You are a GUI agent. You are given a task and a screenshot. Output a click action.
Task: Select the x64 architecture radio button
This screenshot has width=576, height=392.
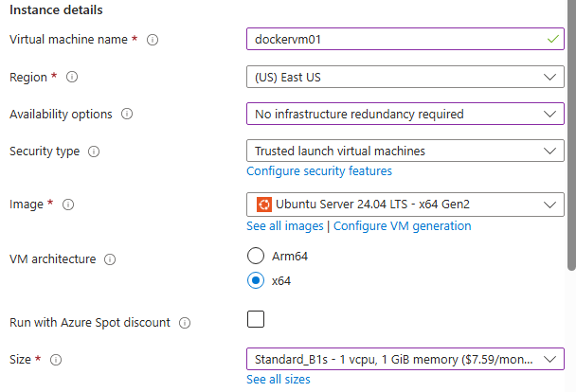coord(255,280)
